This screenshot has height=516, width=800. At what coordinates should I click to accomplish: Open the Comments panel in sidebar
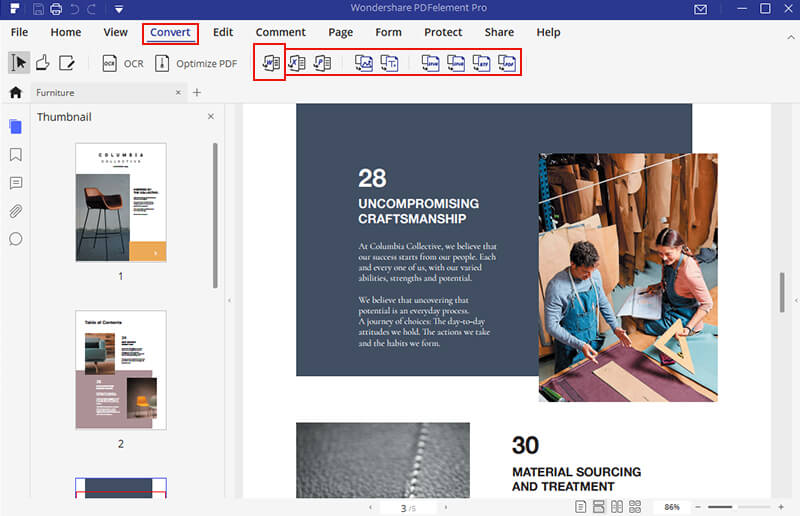[15, 183]
